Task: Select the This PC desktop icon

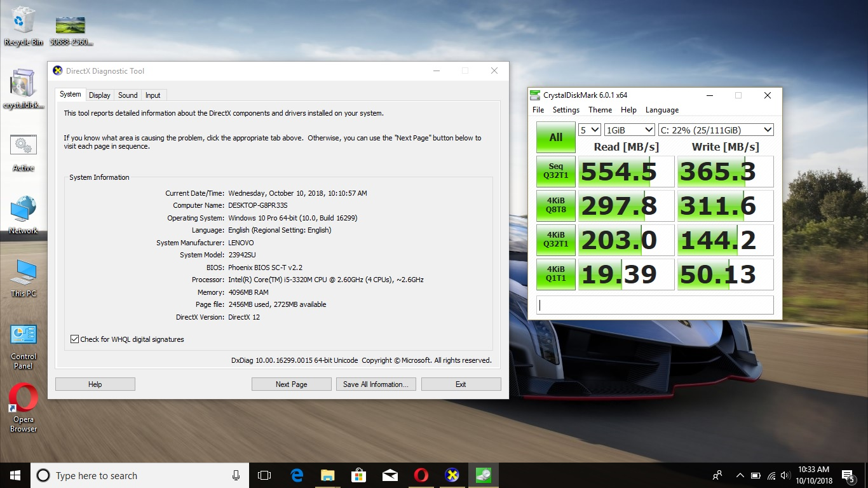Action: [x=24, y=279]
